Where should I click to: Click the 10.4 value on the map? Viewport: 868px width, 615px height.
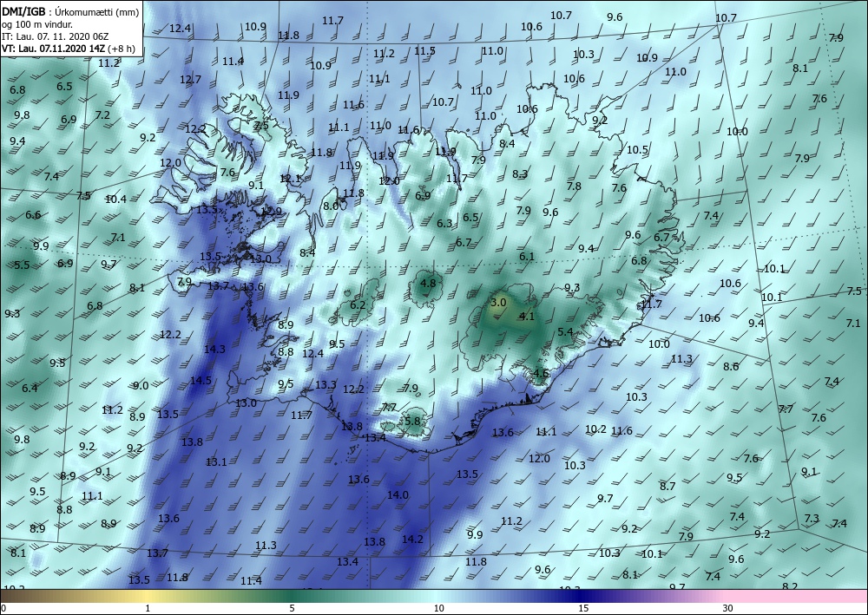click(115, 200)
